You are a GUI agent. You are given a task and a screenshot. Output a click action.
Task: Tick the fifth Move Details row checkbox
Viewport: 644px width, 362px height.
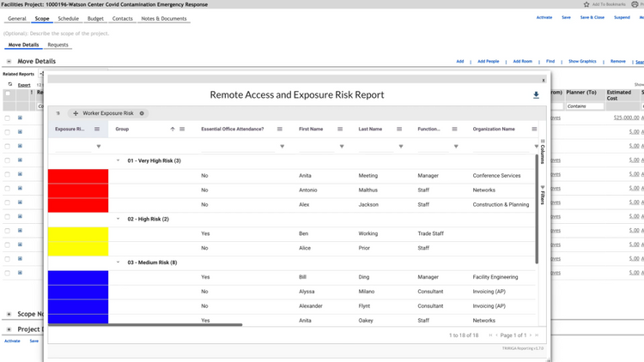click(x=8, y=174)
